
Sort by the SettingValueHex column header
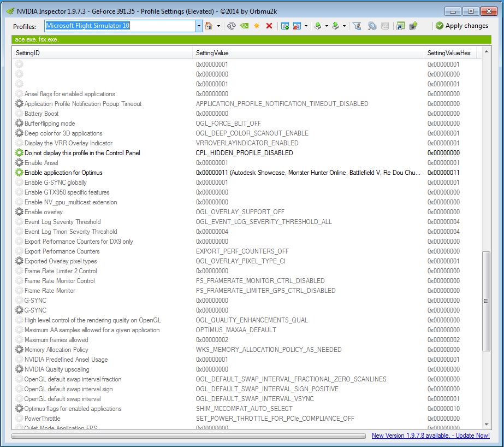tap(450, 53)
